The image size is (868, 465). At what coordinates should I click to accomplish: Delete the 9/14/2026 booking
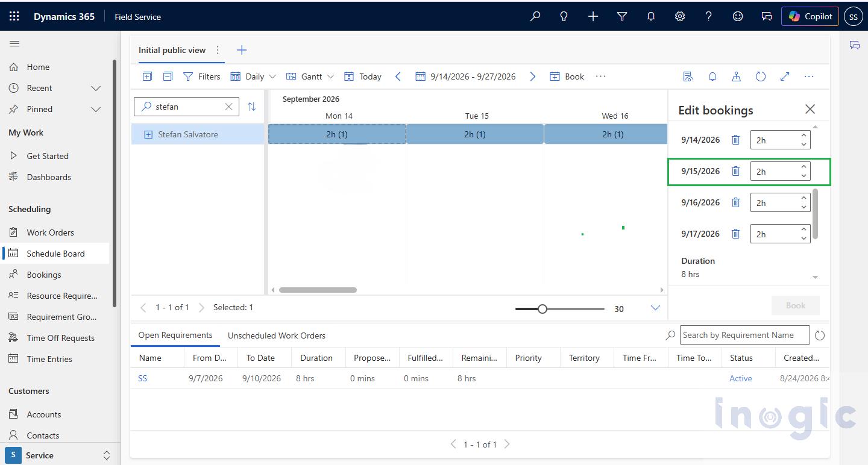[x=735, y=140]
